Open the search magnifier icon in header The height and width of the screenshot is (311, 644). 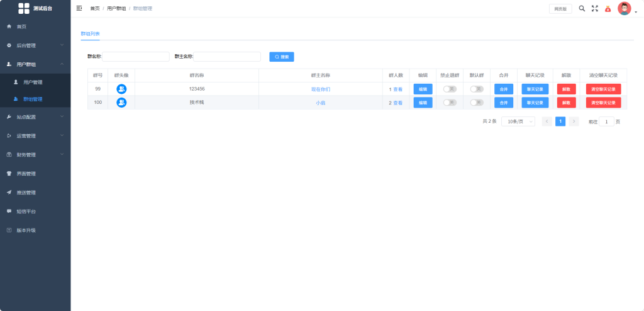coord(582,8)
